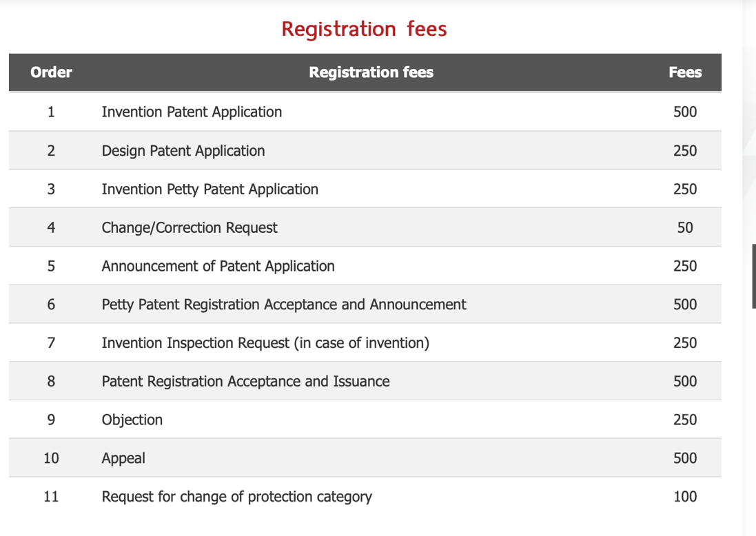Select the "Design Patent Application" row text
The width and height of the screenshot is (756, 536).
pos(183,151)
